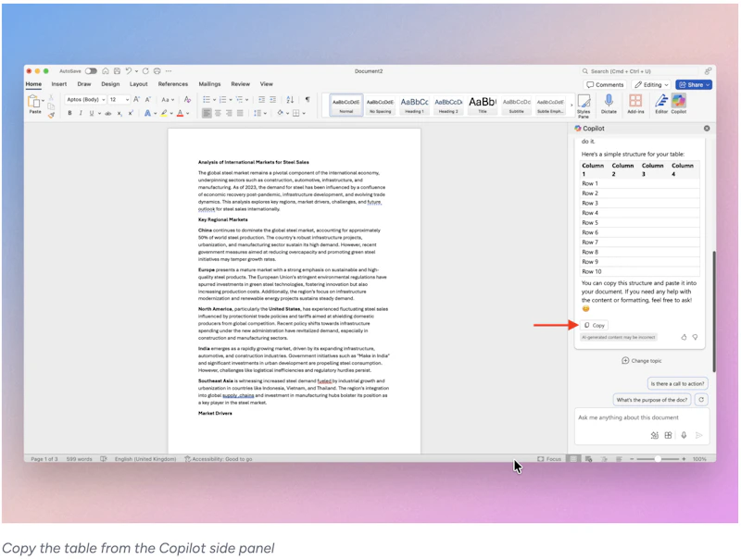Click the send arrow in Copilot input
The width and height of the screenshot is (741, 560).
pos(699,435)
